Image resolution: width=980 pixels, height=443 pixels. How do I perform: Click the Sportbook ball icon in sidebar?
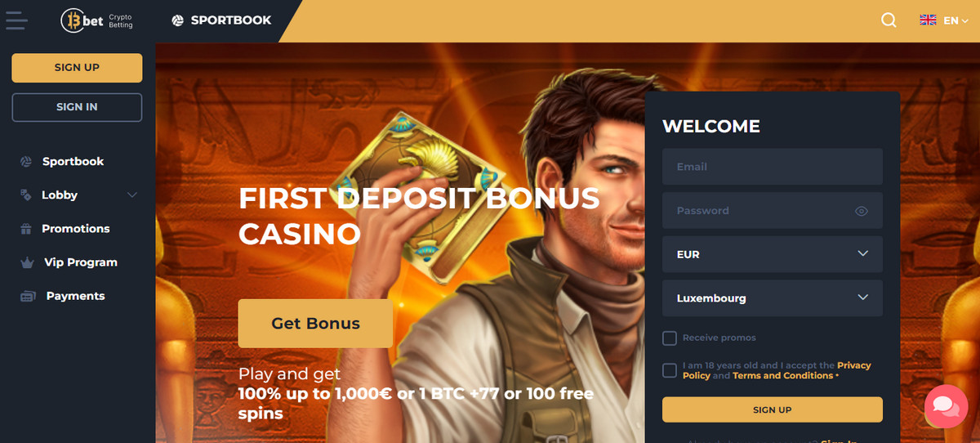point(25,162)
